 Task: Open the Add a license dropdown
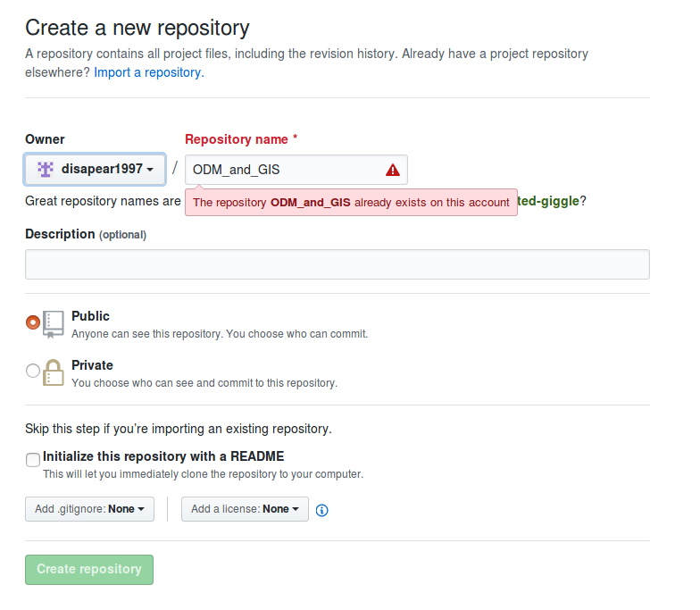tap(245, 509)
